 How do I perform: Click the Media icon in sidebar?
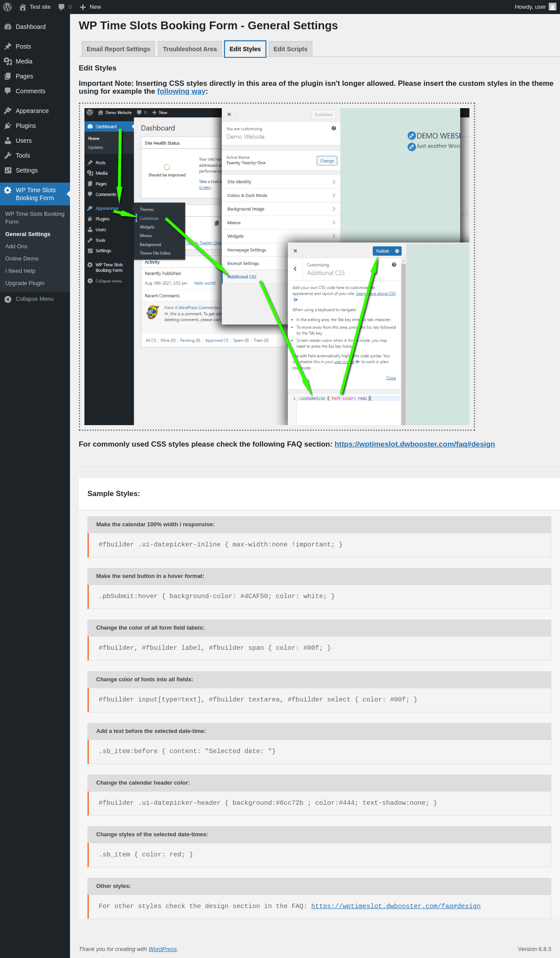(8, 61)
